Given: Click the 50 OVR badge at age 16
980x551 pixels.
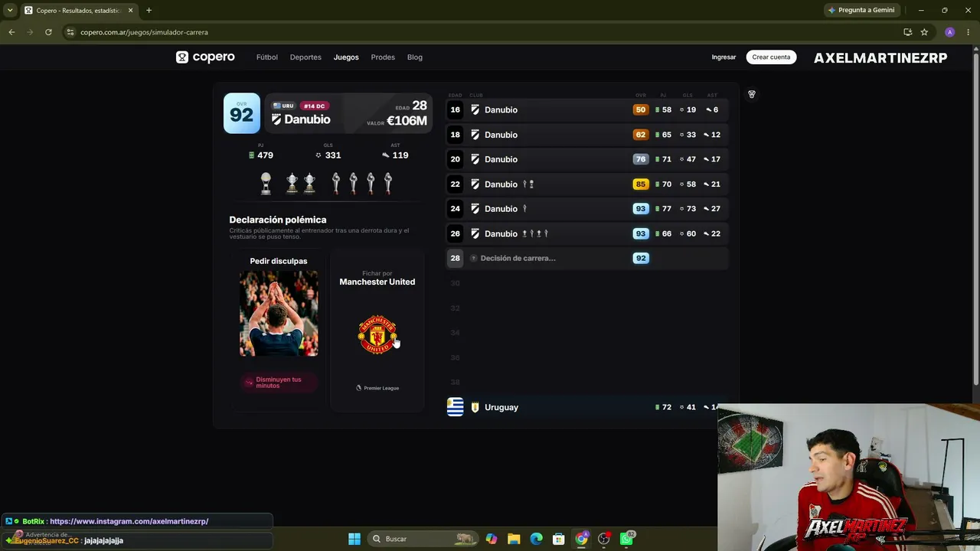Looking at the screenshot, I should click(x=640, y=109).
